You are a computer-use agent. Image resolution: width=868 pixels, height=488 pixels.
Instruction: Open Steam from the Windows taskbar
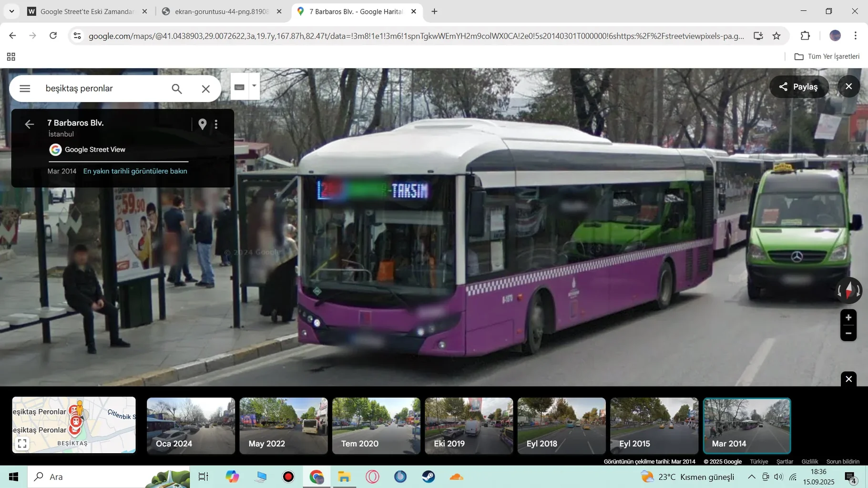[x=429, y=477]
